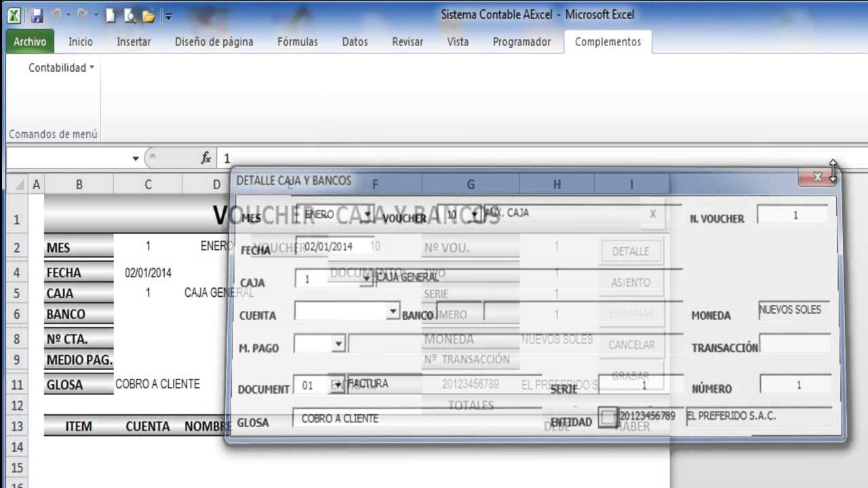Select column C header

[x=148, y=184]
